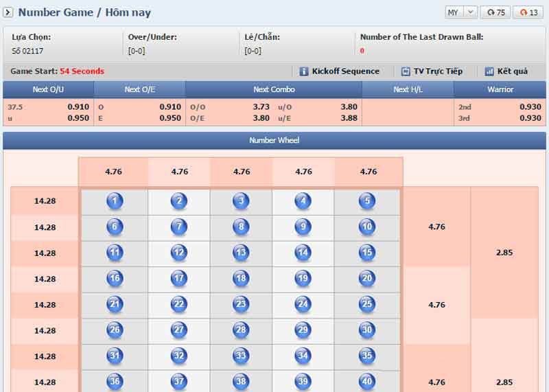Select ball number 1 on wheel
The width and height of the screenshot is (549, 392).
[x=115, y=201]
